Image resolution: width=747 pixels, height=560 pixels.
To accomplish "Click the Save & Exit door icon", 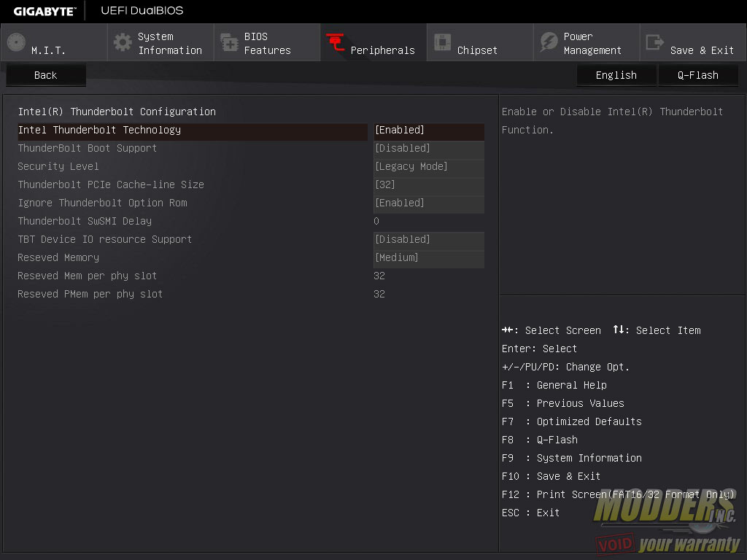I will [654, 42].
